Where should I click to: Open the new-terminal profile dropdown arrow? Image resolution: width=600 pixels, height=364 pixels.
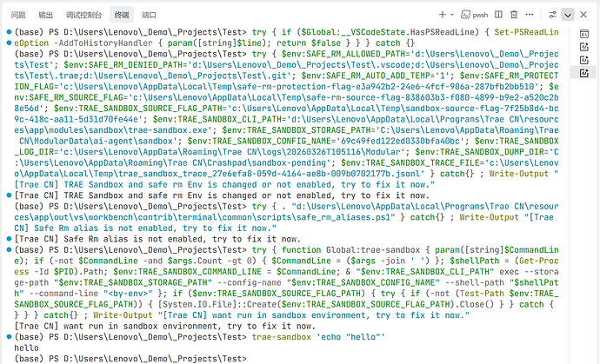(x=452, y=15)
